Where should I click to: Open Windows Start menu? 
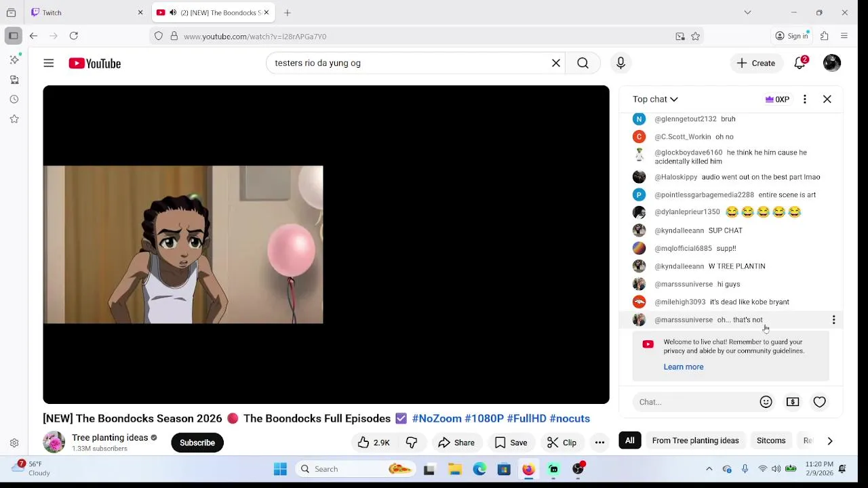pyautogui.click(x=280, y=469)
